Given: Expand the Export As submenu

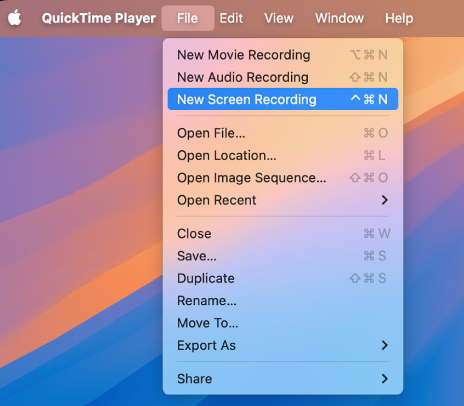Looking at the screenshot, I should 283,345.
